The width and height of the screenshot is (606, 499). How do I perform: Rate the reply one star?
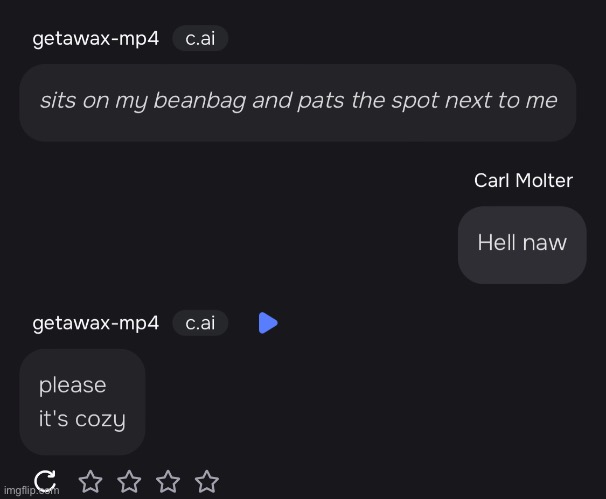pyautogui.click(x=90, y=482)
